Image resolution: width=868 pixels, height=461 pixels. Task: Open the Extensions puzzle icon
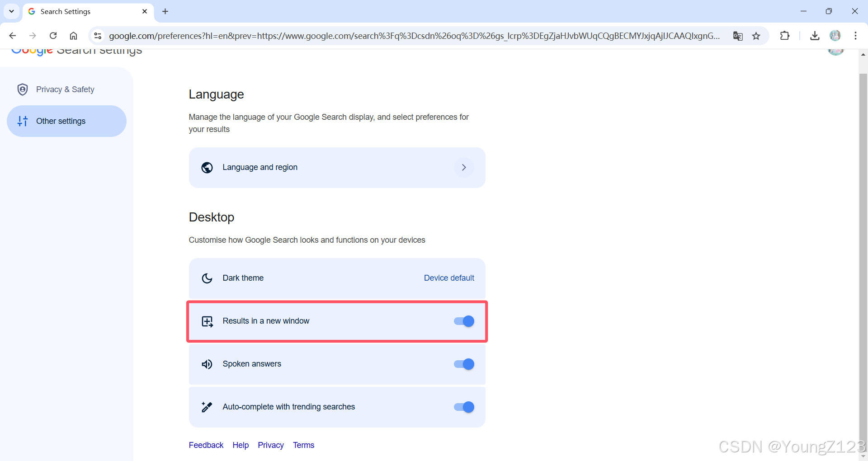pyautogui.click(x=785, y=36)
